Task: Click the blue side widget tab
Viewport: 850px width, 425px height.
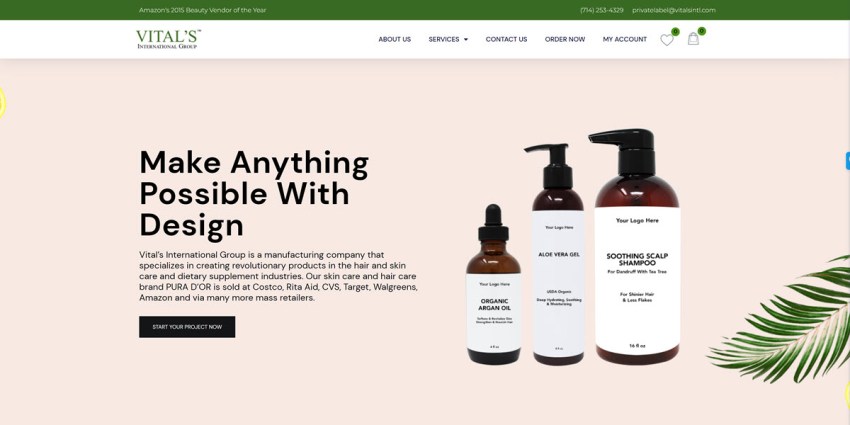Action: [847, 161]
